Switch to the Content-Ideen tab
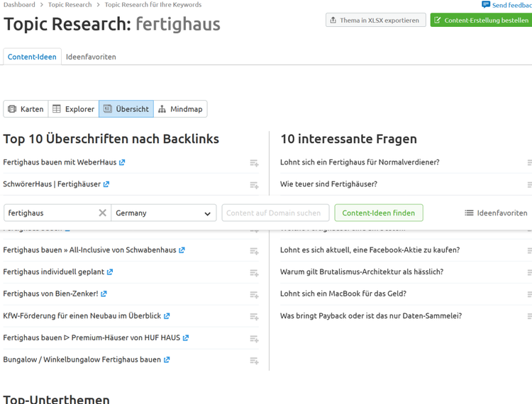Screen dimensions: 532x404 pos(32,57)
